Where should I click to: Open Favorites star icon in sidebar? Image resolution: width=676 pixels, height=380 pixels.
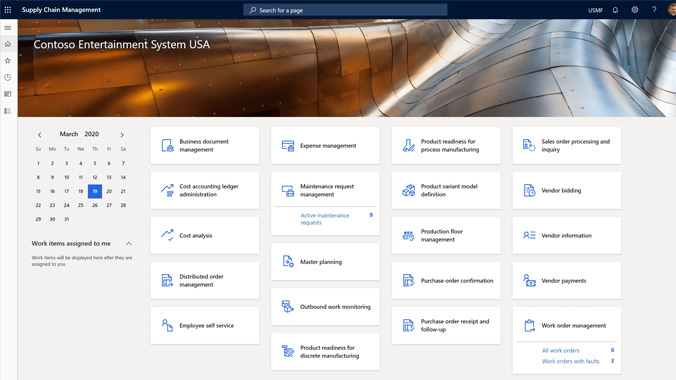tap(8, 61)
